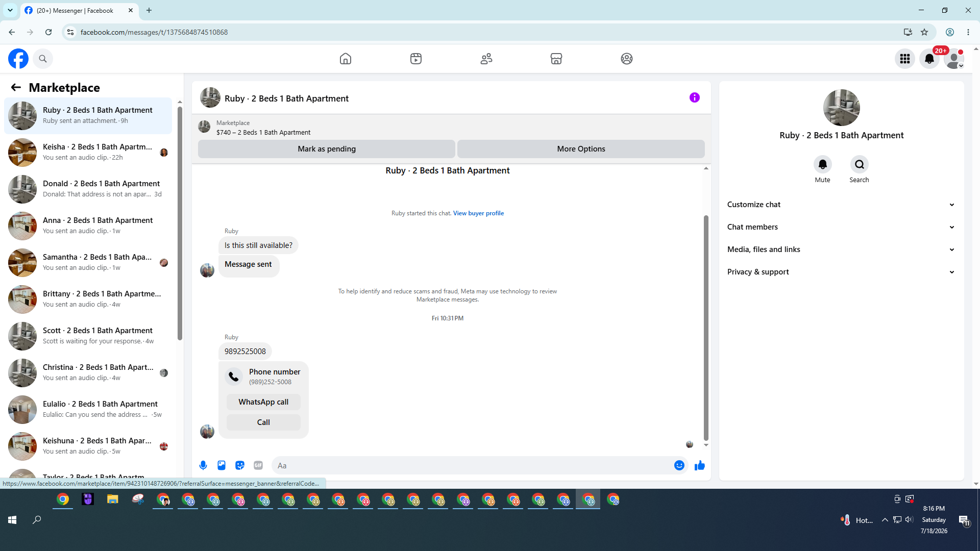Open the browser tab search dropdown
This screenshot has height=551, width=980.
(10, 10)
